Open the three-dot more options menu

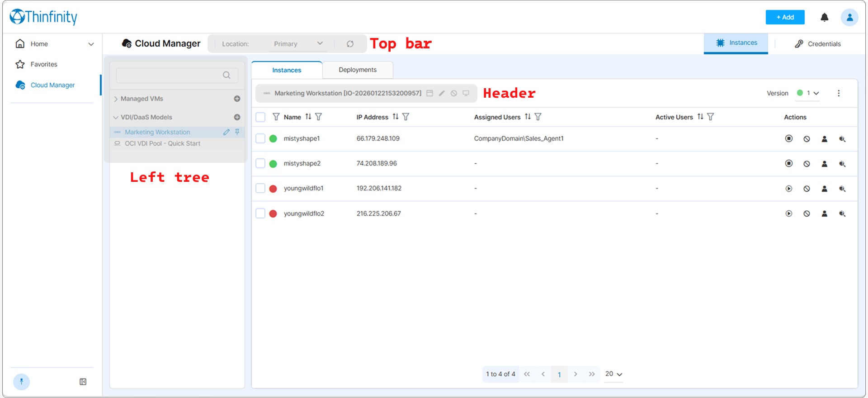click(x=839, y=93)
